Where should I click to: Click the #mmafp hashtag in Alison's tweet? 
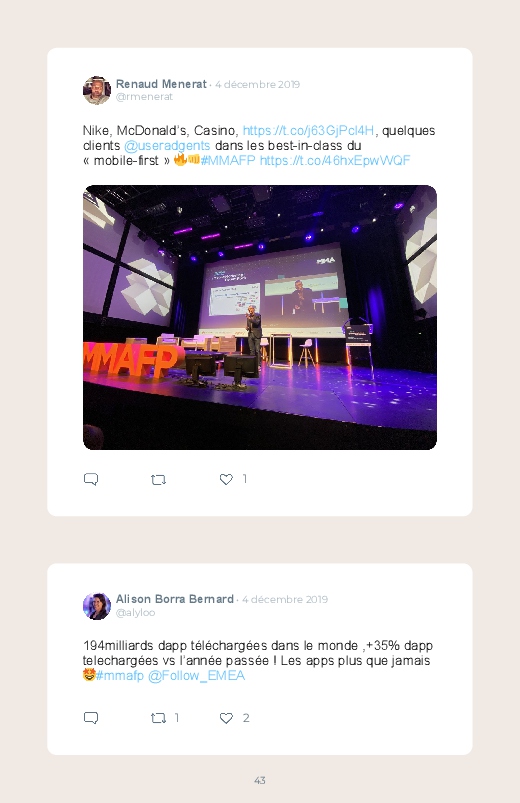click(x=120, y=675)
